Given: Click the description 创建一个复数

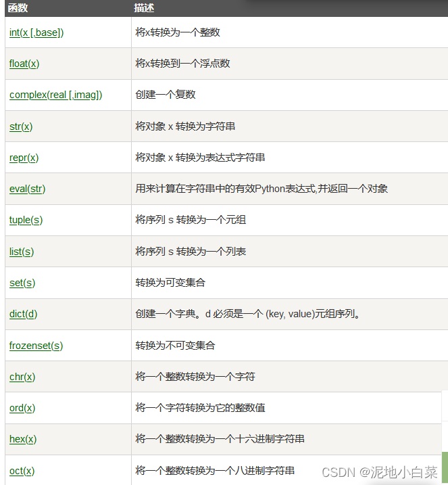Looking at the screenshot, I should click(x=166, y=95).
